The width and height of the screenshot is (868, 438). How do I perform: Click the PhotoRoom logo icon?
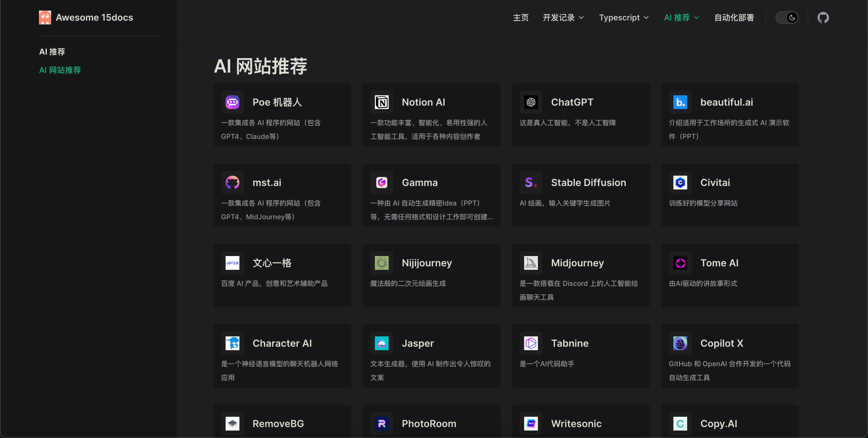tap(381, 424)
